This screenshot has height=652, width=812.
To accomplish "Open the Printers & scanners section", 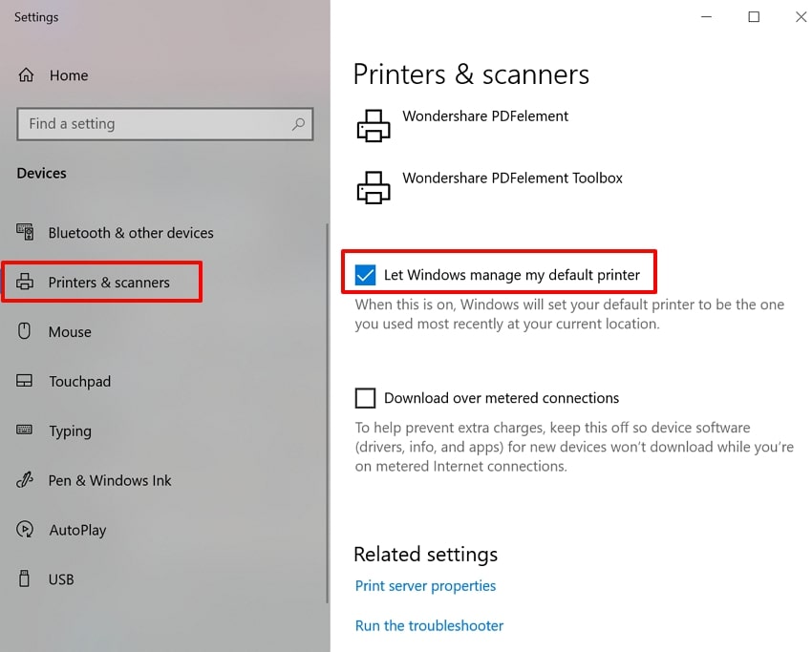I will click(x=101, y=282).
